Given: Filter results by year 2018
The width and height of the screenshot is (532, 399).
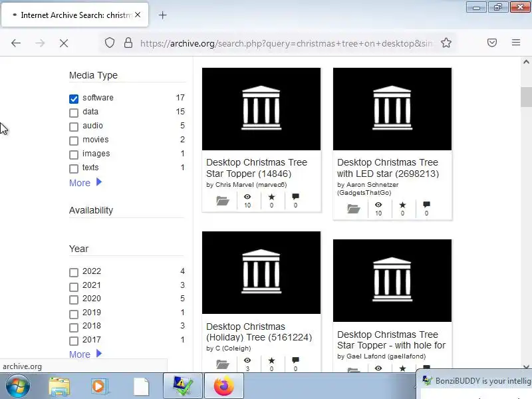Looking at the screenshot, I should pyautogui.click(x=74, y=327).
